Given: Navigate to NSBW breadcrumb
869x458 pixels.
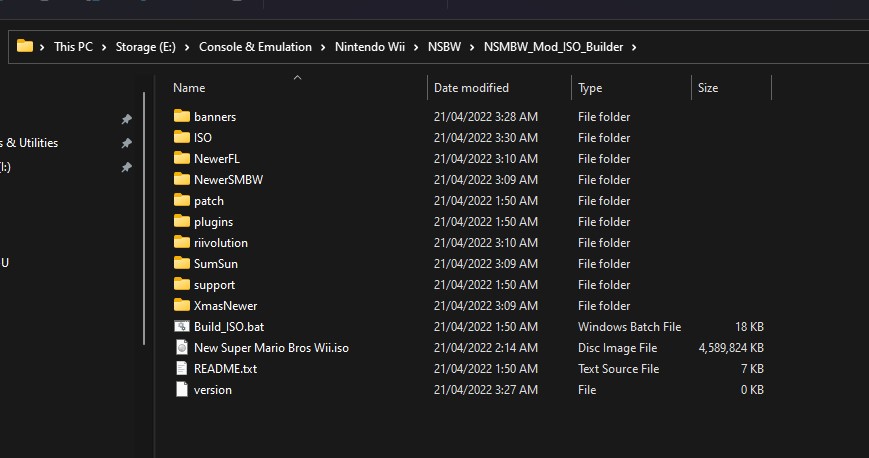Looking at the screenshot, I should point(444,47).
